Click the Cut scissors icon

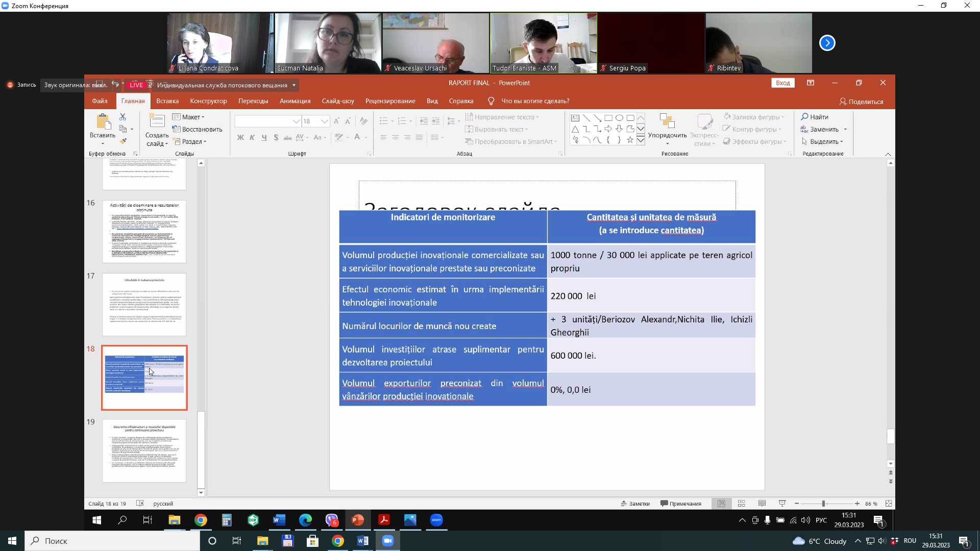coord(122,117)
